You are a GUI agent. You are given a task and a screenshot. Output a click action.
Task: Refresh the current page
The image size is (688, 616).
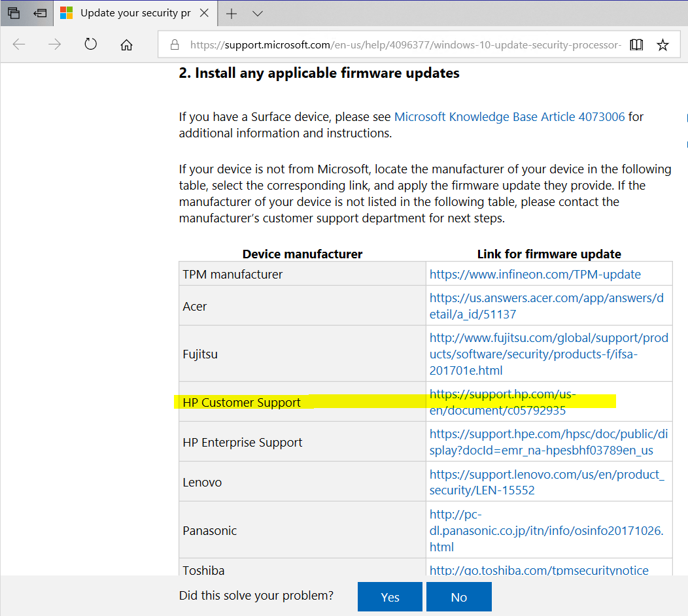(90, 44)
